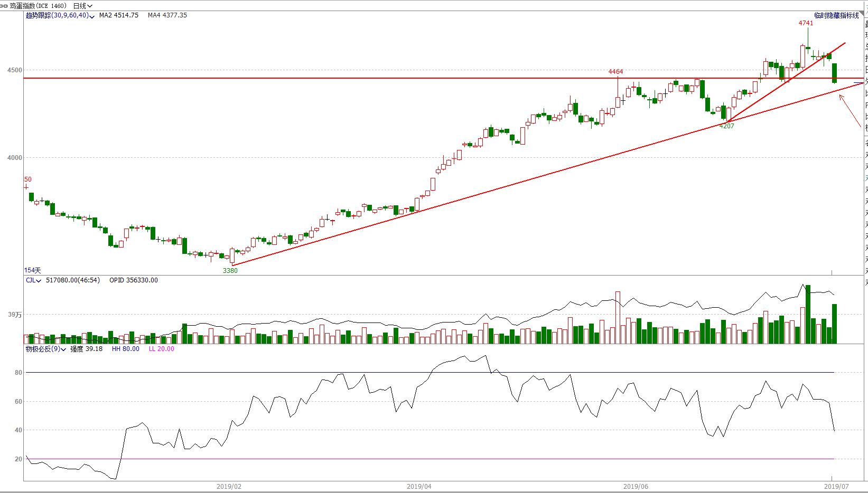
Task: Click the 3380 low price marker
Action: (x=230, y=271)
